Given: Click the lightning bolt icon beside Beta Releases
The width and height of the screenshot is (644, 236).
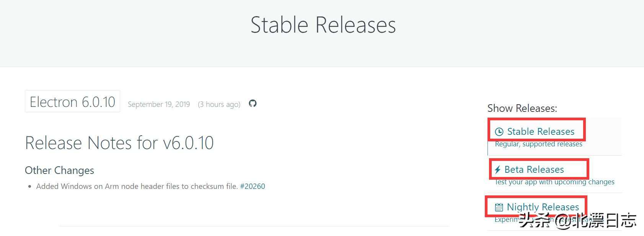Looking at the screenshot, I should [497, 170].
